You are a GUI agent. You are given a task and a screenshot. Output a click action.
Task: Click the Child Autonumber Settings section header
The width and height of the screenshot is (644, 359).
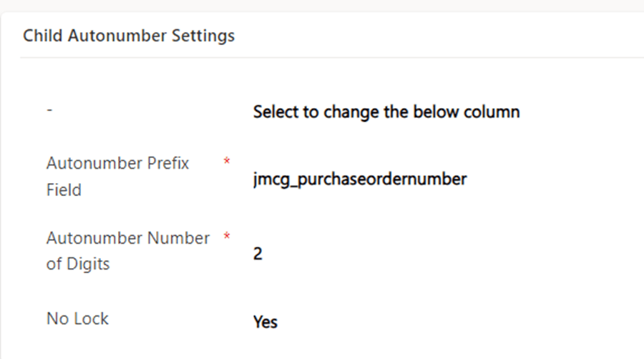click(x=129, y=36)
